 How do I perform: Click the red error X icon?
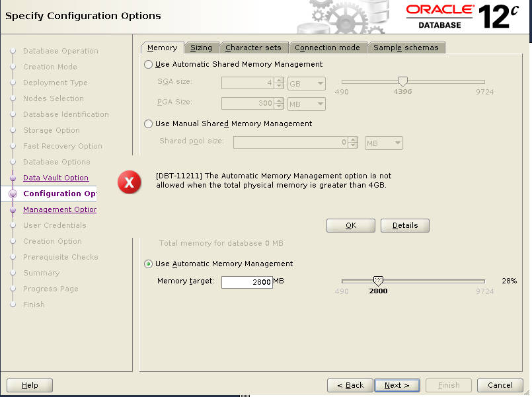130,182
